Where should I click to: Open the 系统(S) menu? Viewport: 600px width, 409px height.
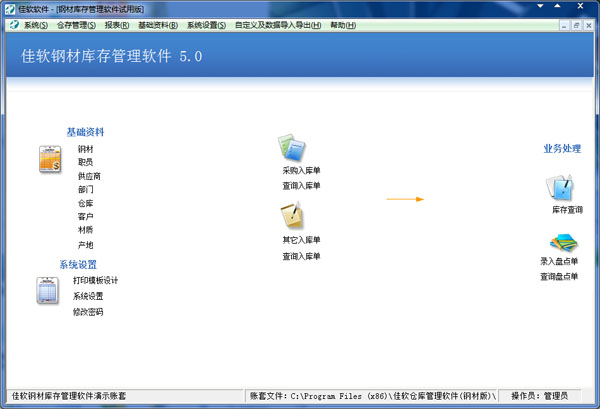(36, 25)
